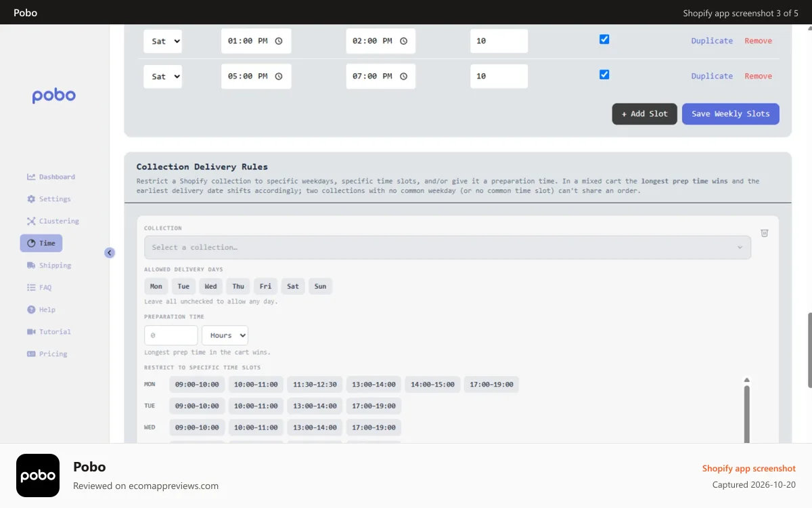812x508 pixels.
Task: Click Save Weekly Slots button
Action: pyautogui.click(x=731, y=114)
